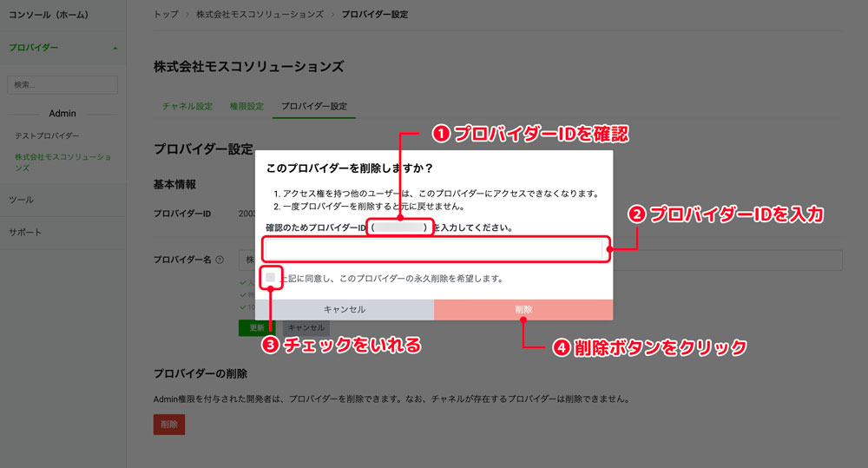Switch to the 権限設定 tab
The image size is (868, 468).
point(247,106)
